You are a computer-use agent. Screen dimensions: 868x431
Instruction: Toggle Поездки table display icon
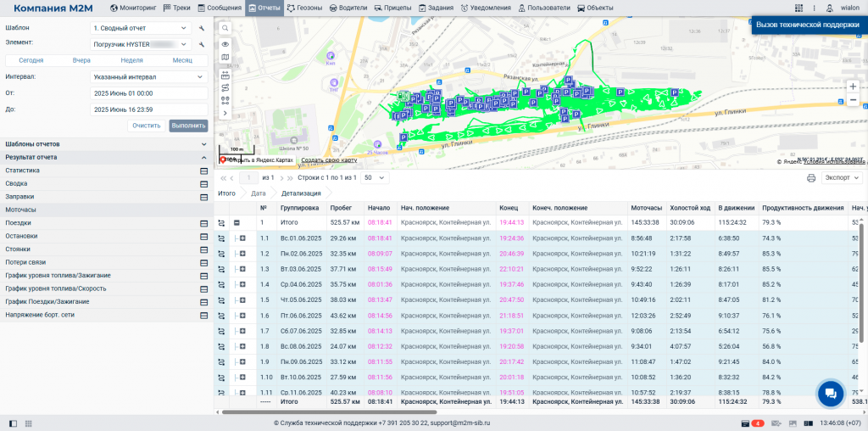(x=203, y=223)
